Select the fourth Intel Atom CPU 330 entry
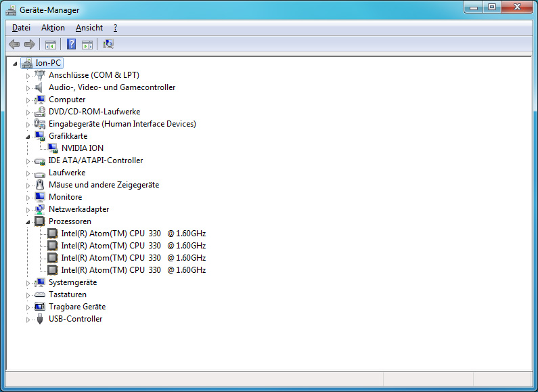This screenshot has height=392, width=538. point(133,270)
